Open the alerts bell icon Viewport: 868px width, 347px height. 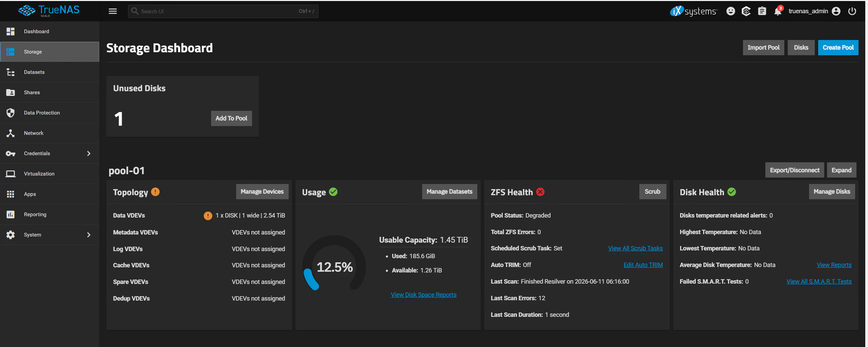coord(778,11)
